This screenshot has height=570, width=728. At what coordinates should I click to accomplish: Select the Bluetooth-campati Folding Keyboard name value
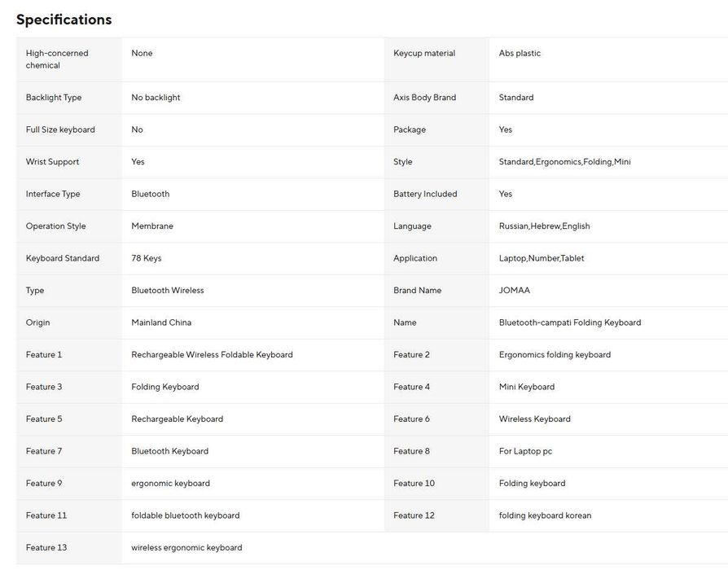point(570,322)
